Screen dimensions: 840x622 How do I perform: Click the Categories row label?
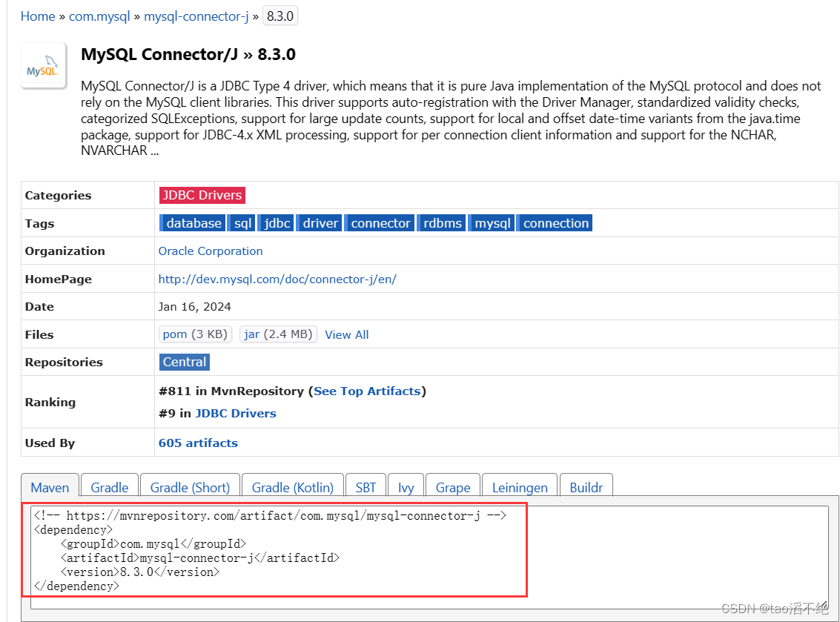(x=58, y=195)
